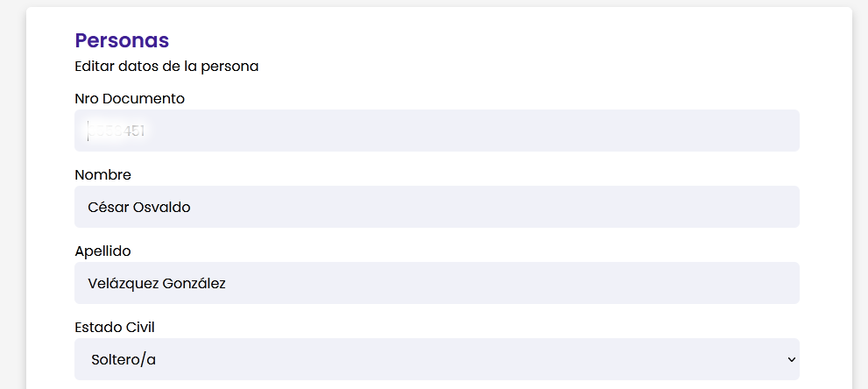Click empty space right of "Velázquez González"
The image size is (868, 389).
(508, 284)
